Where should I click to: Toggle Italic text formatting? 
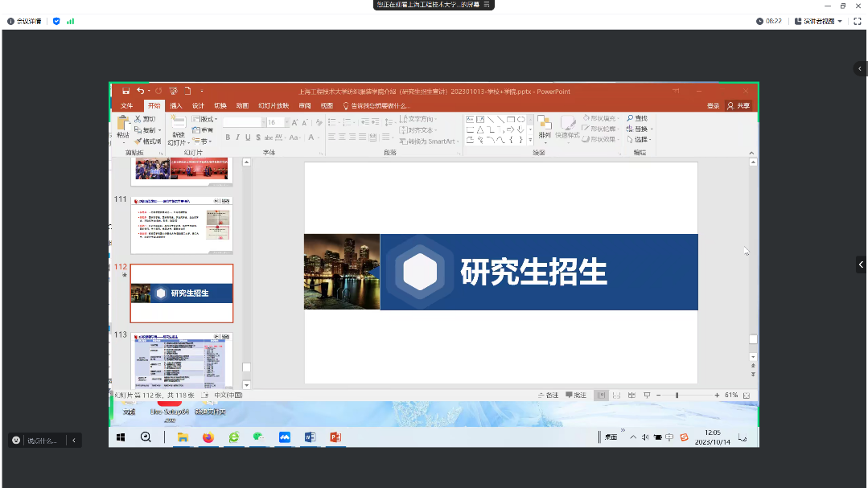(237, 137)
